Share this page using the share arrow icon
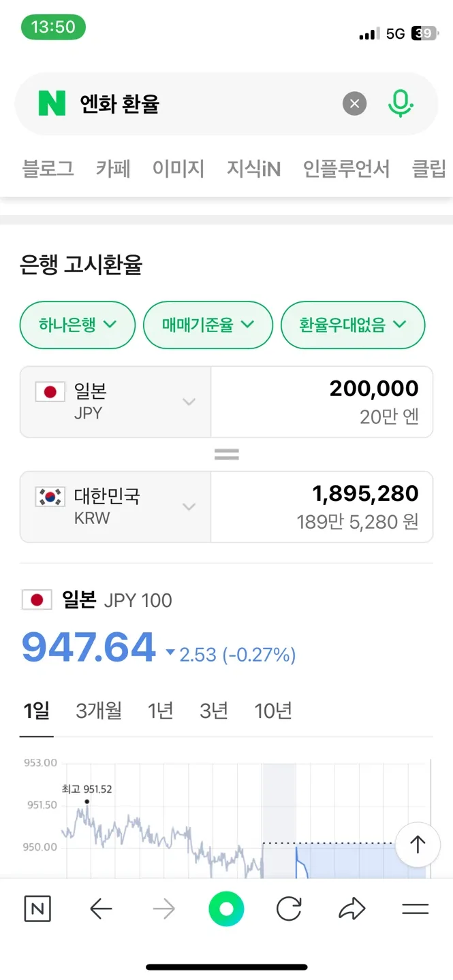453x980 pixels. pyautogui.click(x=352, y=909)
